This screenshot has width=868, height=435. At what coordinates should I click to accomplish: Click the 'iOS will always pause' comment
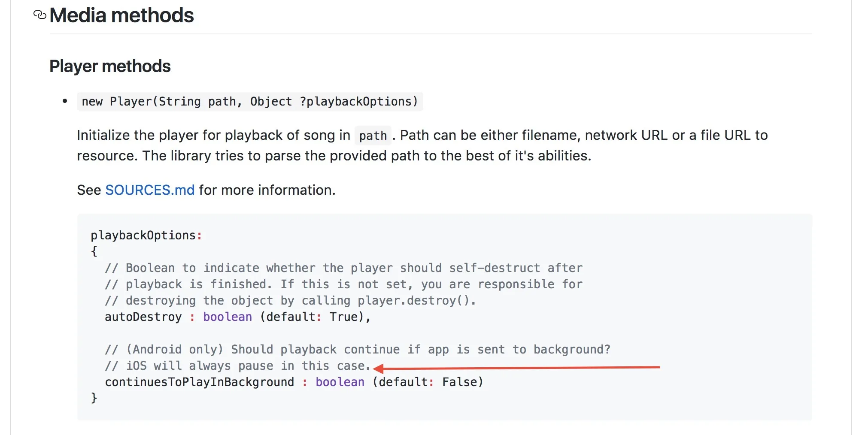[x=237, y=366]
